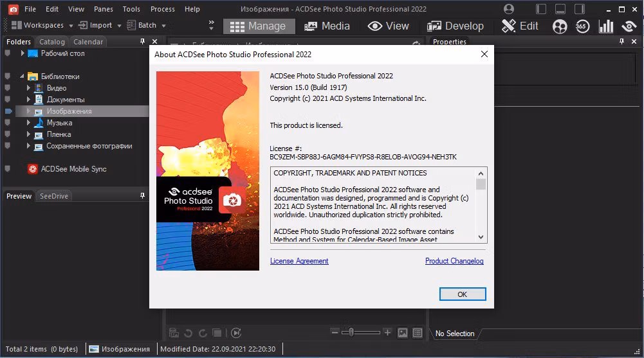This screenshot has width=644, height=358.
Task: Open the View menu
Action: point(76,9)
